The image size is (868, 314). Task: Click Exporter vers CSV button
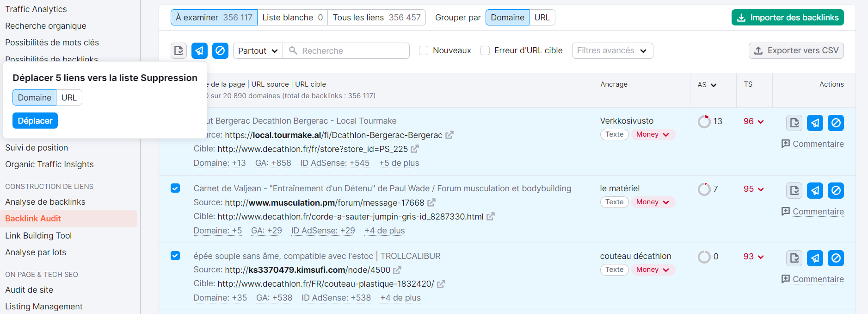point(796,50)
